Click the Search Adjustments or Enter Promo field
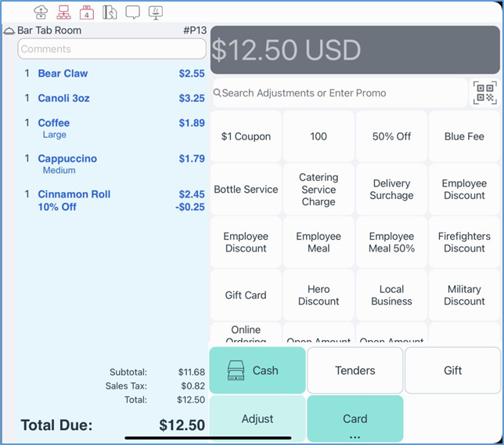 point(339,93)
